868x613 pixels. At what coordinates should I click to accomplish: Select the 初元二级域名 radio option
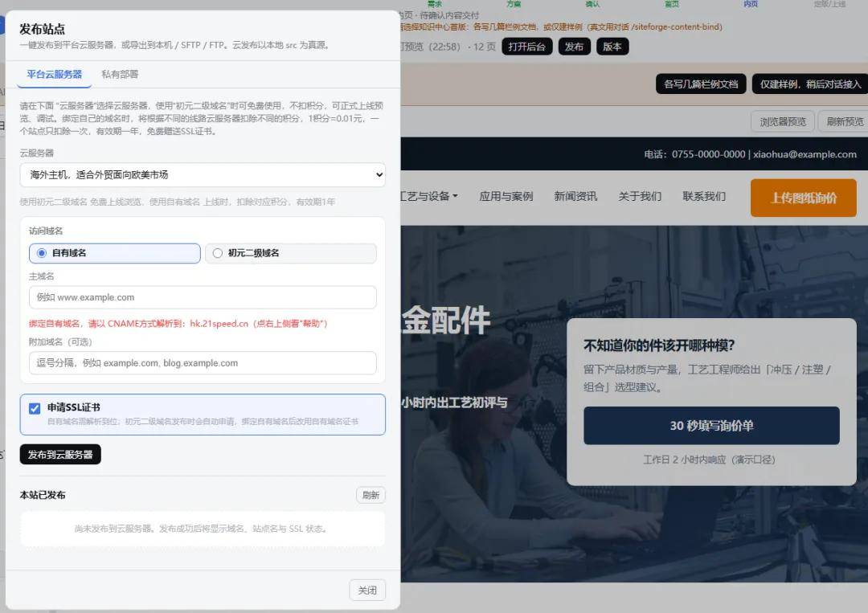tap(291, 253)
